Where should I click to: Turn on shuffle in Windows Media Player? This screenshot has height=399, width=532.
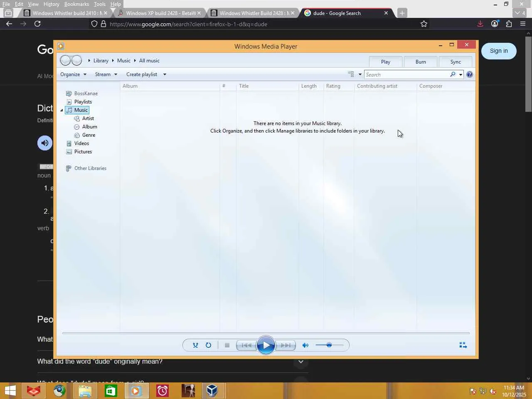click(x=195, y=345)
